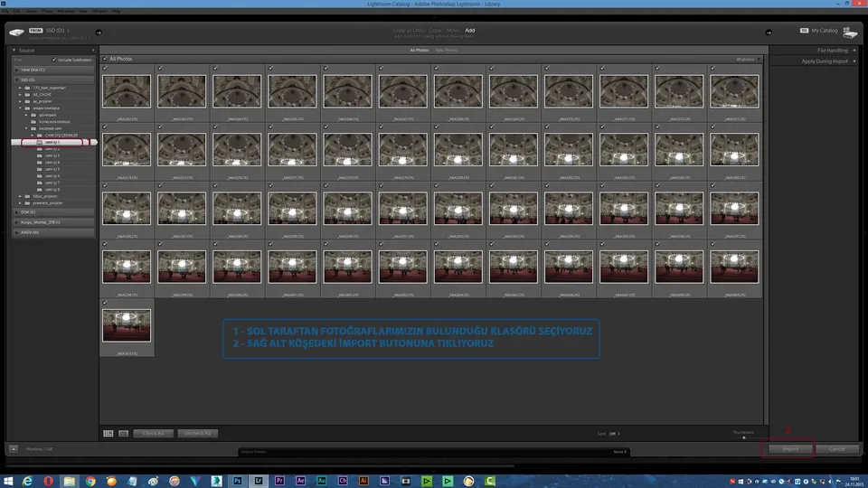Collapse the kocatepe cami folder
868x488 pixels.
tap(26, 128)
